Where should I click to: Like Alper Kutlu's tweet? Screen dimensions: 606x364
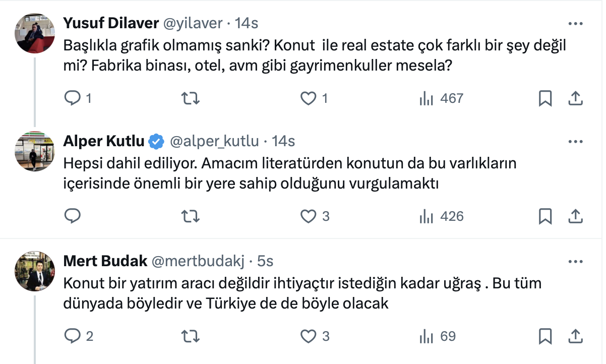coord(308,216)
